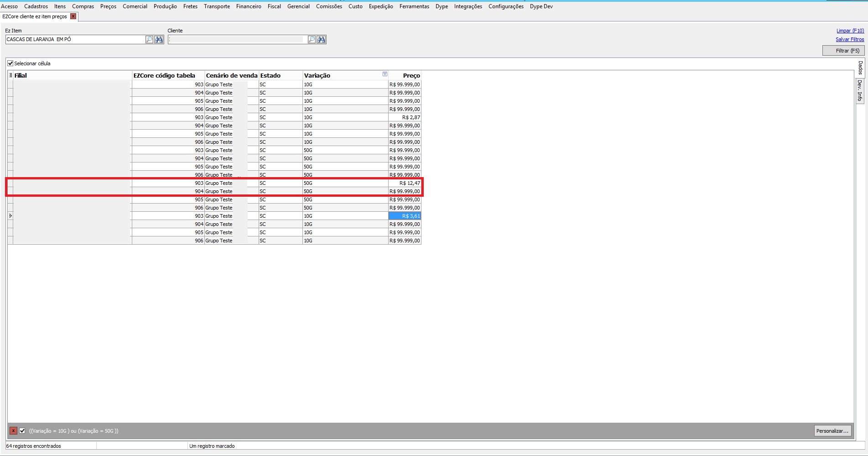Switch to the Dev. Info side tab
The width and height of the screenshot is (868, 456).
(860, 90)
